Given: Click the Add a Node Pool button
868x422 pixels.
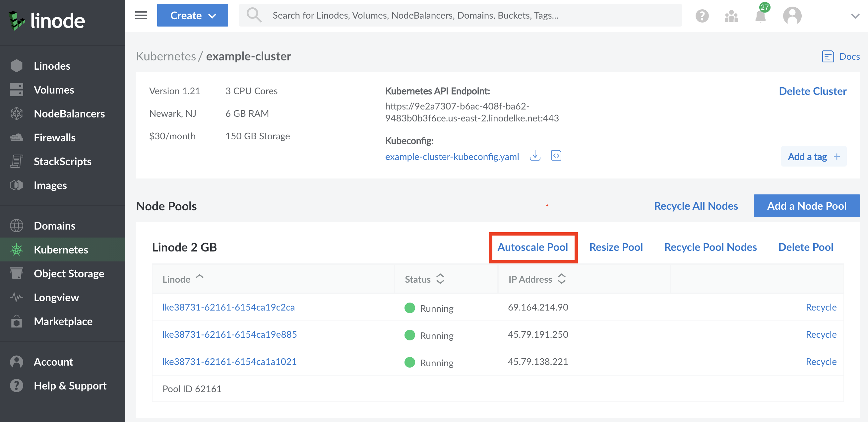Looking at the screenshot, I should pos(808,205).
